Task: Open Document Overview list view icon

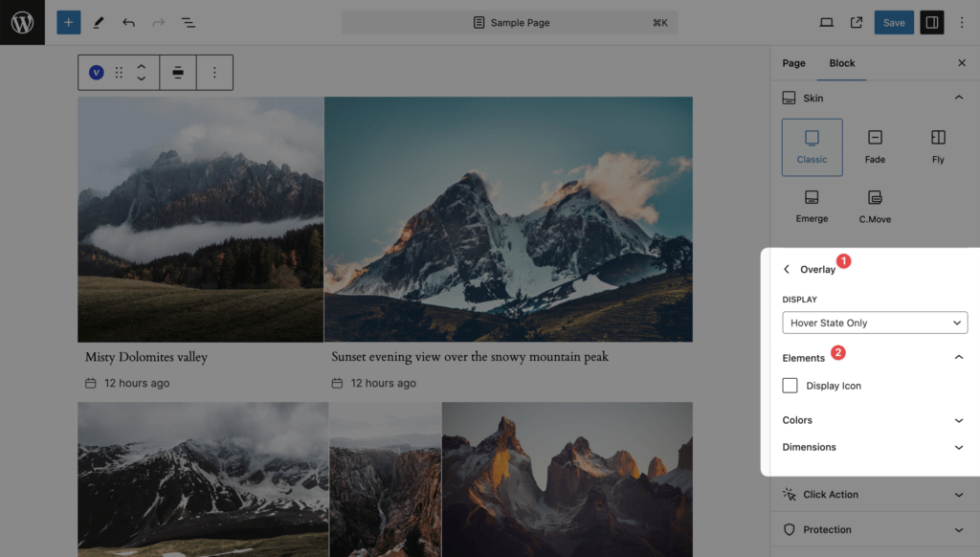Action: [189, 22]
